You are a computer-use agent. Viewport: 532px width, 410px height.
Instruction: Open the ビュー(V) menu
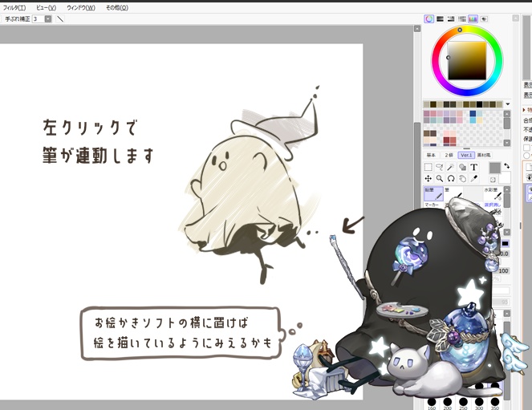[47, 7]
